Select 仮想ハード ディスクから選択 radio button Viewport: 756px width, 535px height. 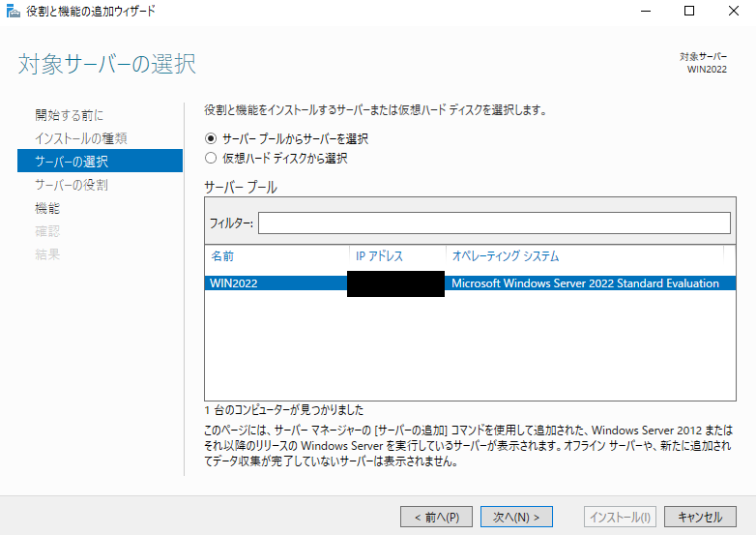[212, 158]
